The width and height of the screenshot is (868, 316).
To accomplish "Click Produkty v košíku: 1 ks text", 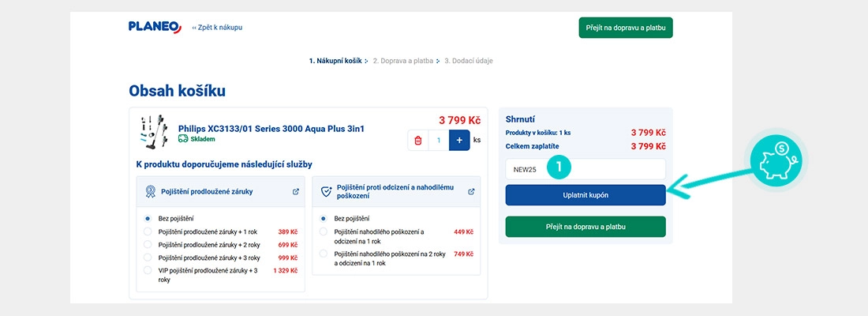I will [x=538, y=133].
